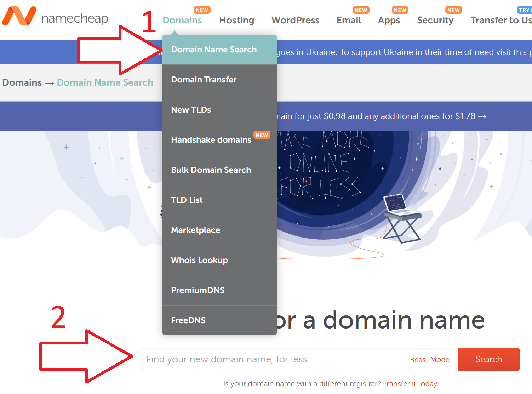Image resolution: width=532 pixels, height=394 pixels.
Task: Select Whois Lookup from dropdown
Action: (219, 260)
